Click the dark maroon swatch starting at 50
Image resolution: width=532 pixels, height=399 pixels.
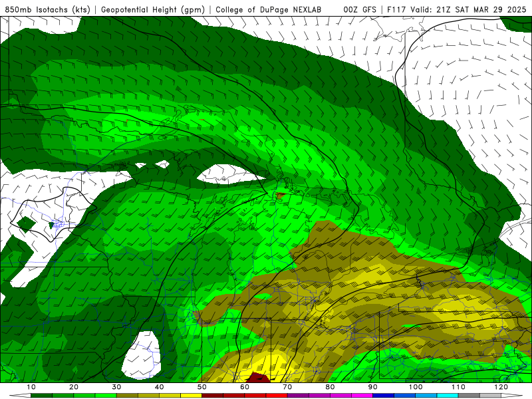point(212,396)
